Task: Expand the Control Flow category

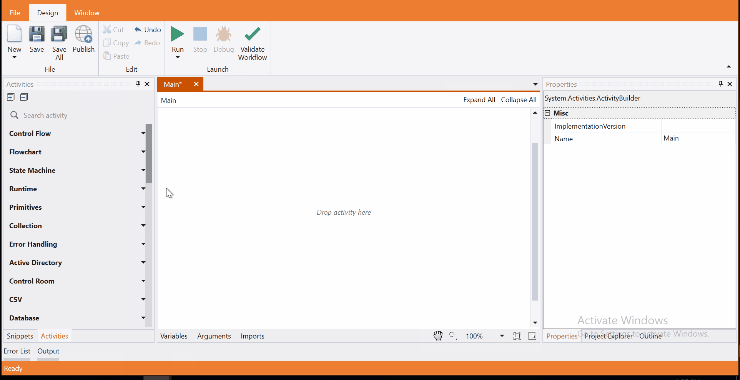Action: pos(143,134)
